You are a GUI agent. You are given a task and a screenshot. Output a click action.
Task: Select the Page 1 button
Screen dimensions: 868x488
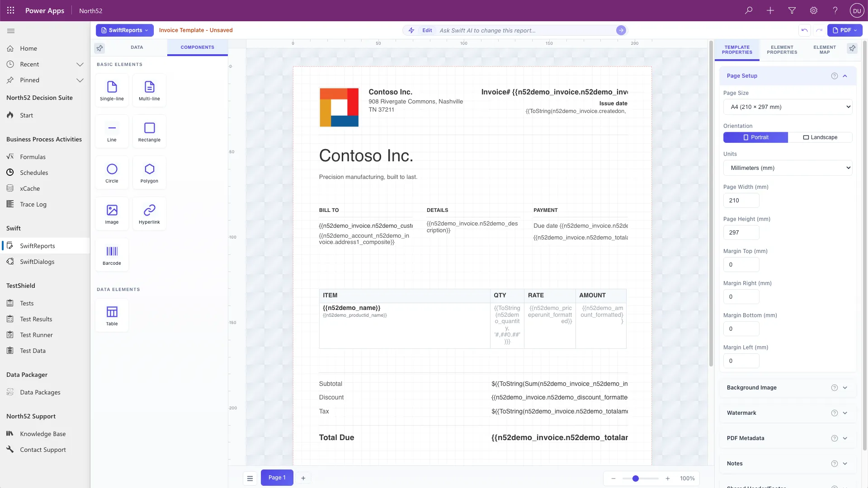277,478
